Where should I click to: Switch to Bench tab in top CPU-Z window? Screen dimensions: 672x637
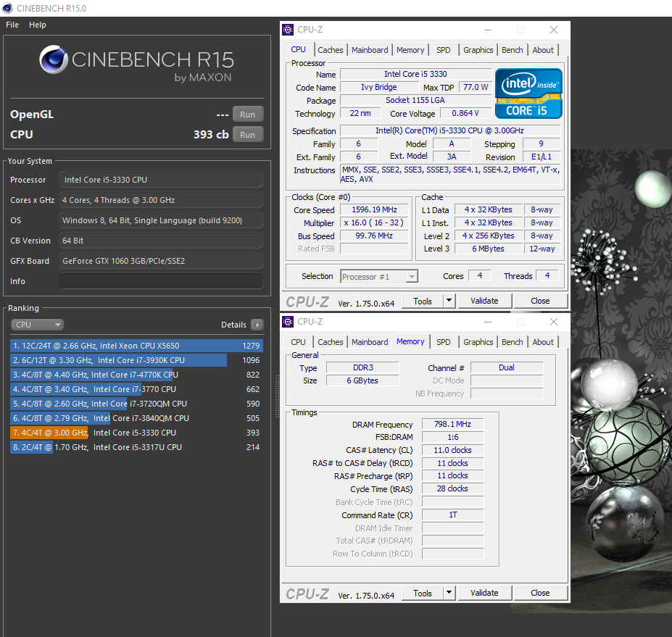(x=512, y=50)
